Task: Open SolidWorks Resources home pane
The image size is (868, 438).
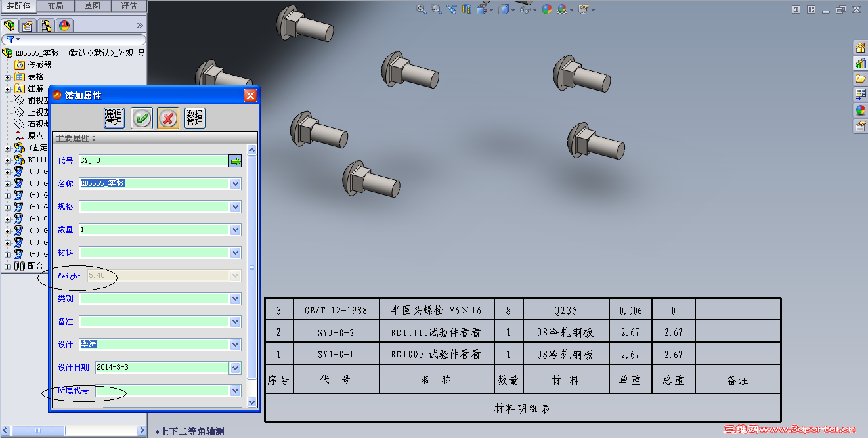Action: tap(860, 47)
